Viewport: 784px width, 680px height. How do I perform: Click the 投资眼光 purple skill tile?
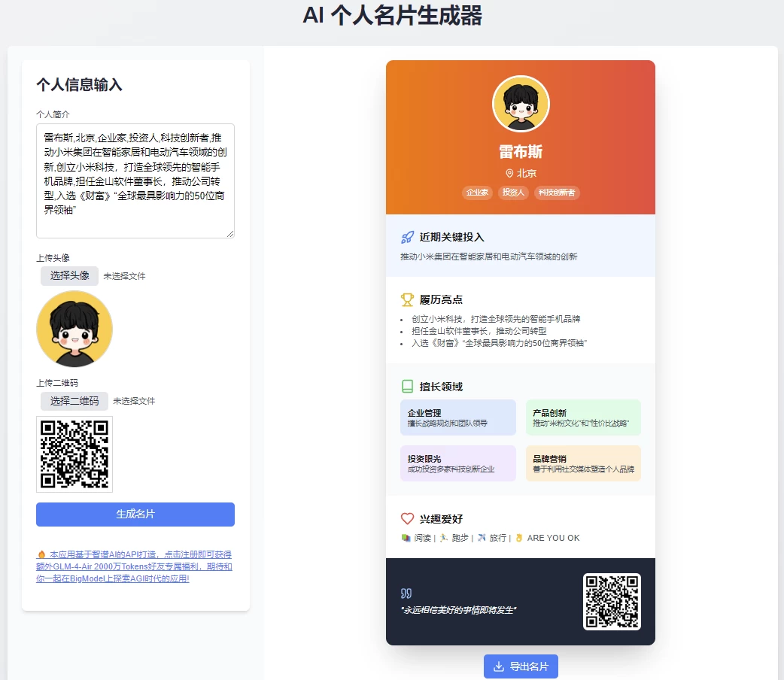coord(458,463)
